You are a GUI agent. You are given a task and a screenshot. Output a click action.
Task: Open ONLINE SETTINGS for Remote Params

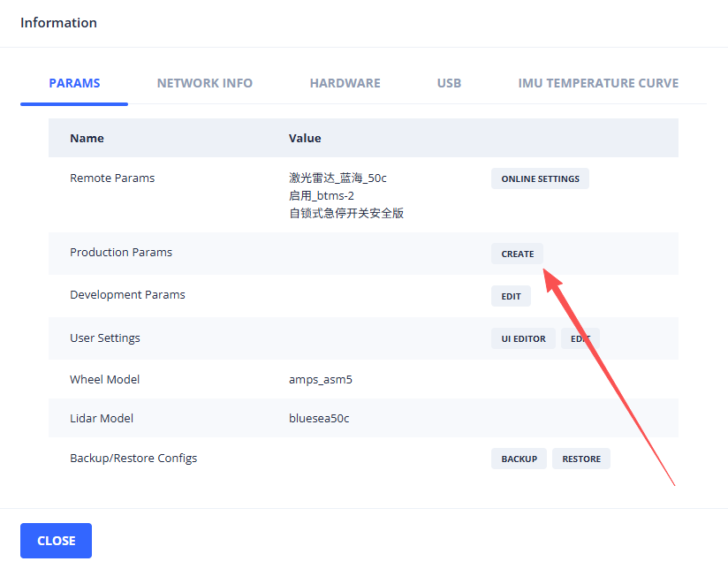[540, 178]
